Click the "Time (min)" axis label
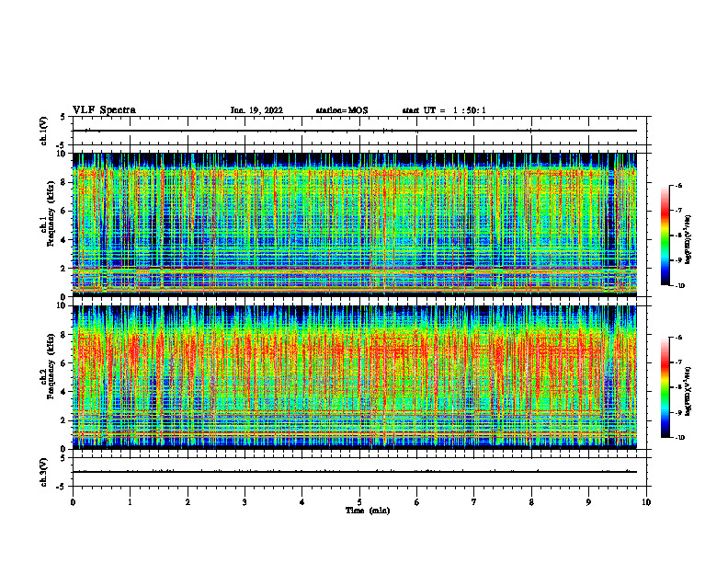 pyautogui.click(x=368, y=511)
